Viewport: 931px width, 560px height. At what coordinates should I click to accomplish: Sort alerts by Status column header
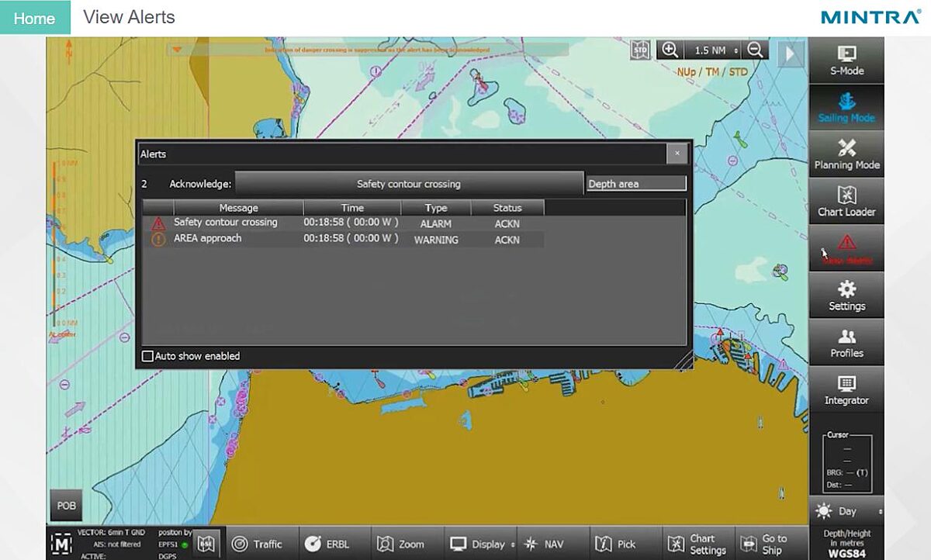[x=507, y=207]
